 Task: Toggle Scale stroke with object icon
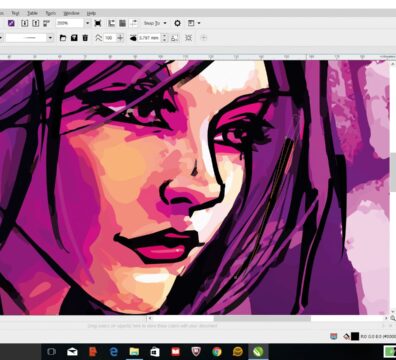174,38
